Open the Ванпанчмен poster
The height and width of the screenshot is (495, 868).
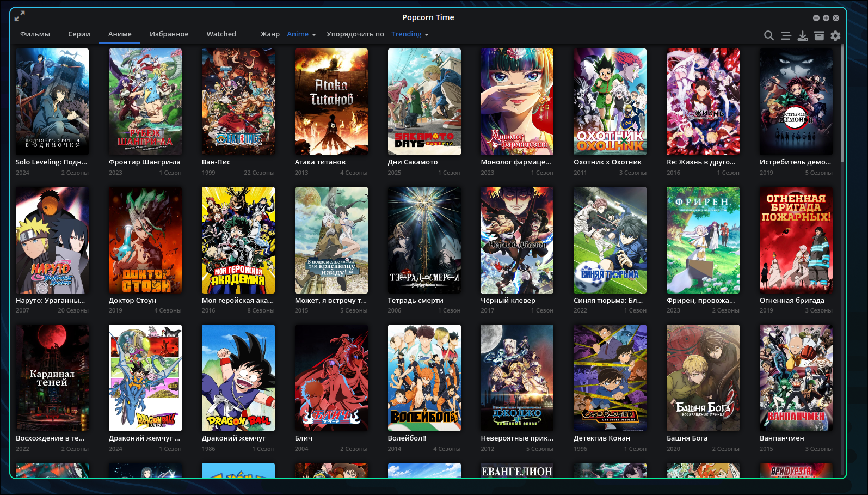(796, 378)
